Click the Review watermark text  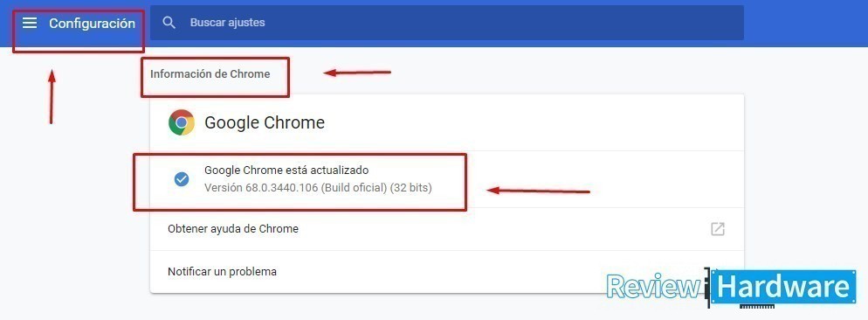654,288
